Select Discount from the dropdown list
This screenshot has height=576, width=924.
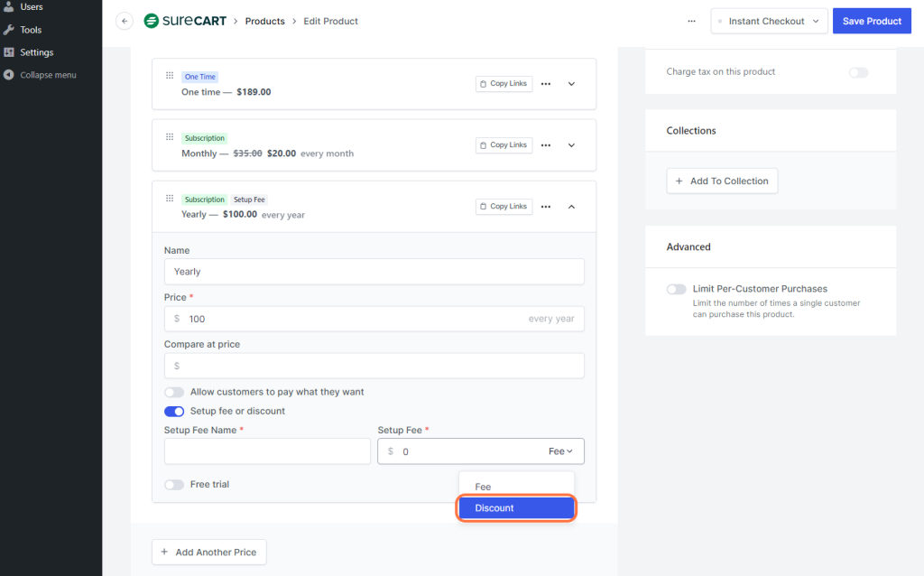[516, 508]
